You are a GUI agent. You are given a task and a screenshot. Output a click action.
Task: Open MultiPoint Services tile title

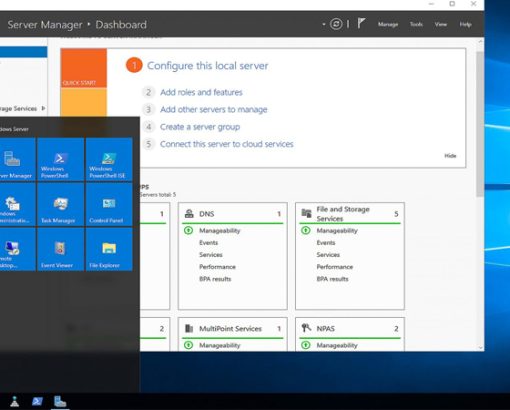[x=230, y=329]
